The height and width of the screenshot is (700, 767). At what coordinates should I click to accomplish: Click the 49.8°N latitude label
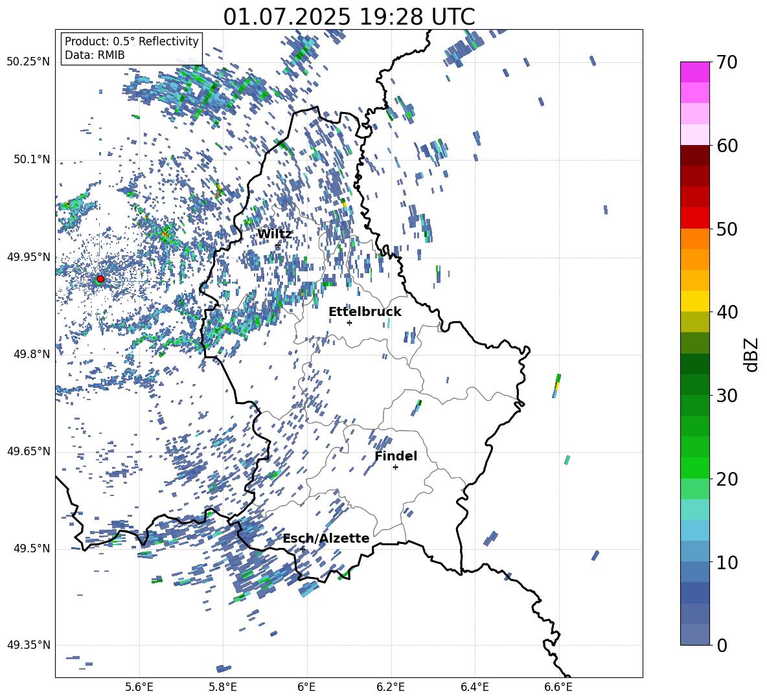click(31, 354)
